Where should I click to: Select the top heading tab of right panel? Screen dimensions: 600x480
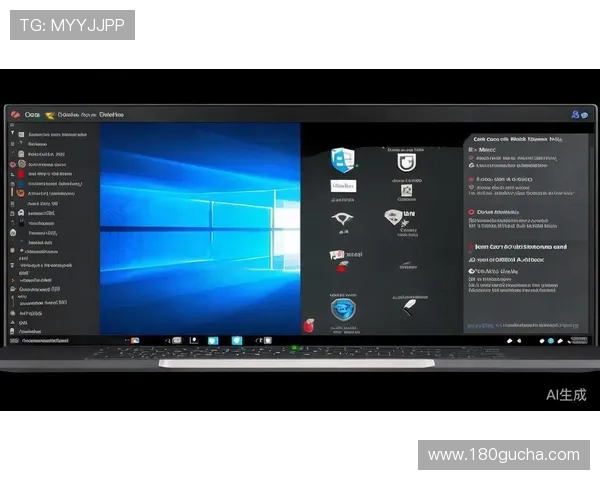coord(517,140)
